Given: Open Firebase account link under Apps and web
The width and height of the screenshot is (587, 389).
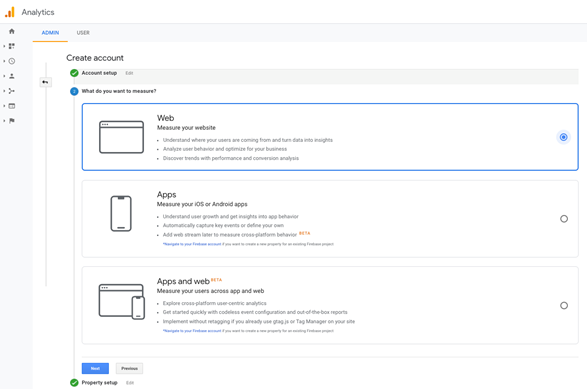Looking at the screenshot, I should click(x=192, y=331).
